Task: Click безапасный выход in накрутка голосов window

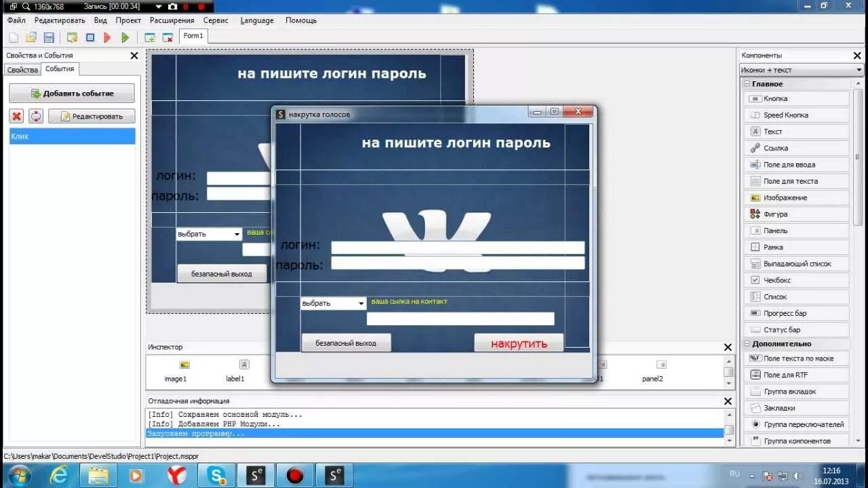Action: [x=346, y=343]
